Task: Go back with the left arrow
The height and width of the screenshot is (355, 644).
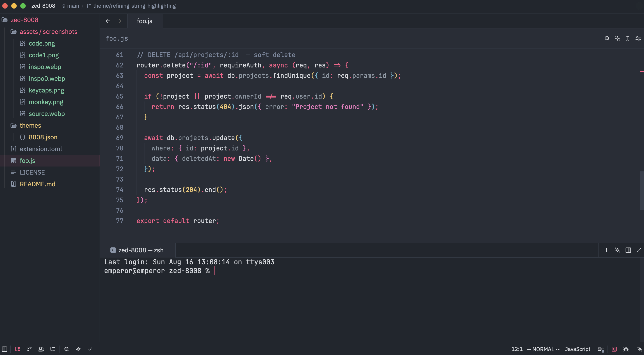Action: [x=107, y=21]
